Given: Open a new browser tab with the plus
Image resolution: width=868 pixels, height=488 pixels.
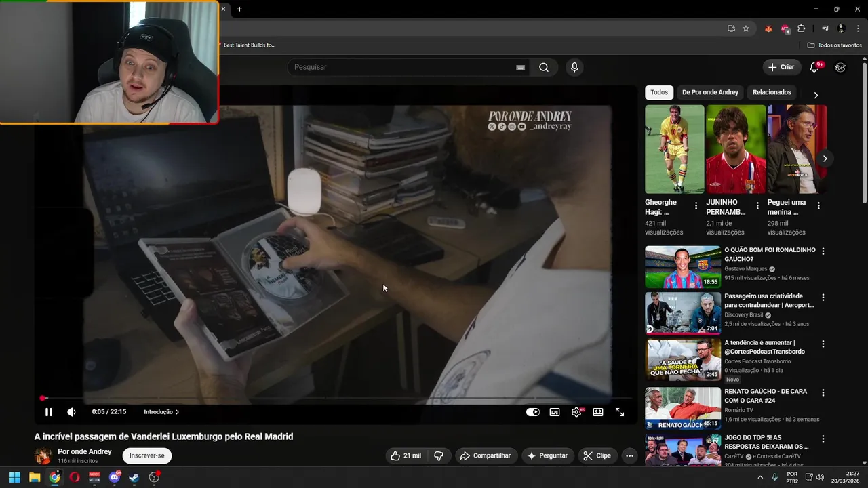Looking at the screenshot, I should pos(239,9).
